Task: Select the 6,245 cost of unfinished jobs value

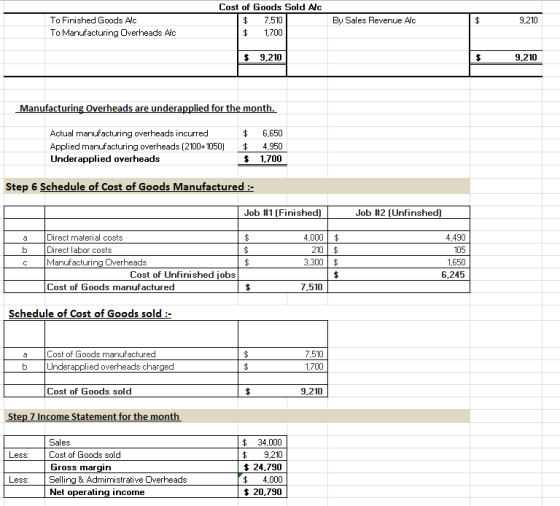Action: (453, 275)
